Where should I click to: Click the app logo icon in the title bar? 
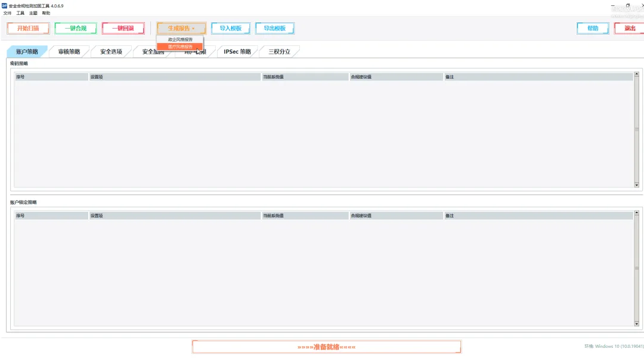tap(5, 6)
